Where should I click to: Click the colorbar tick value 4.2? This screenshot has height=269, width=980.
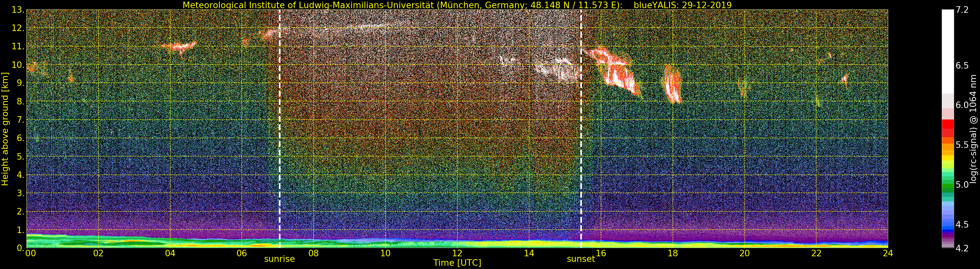point(962,248)
